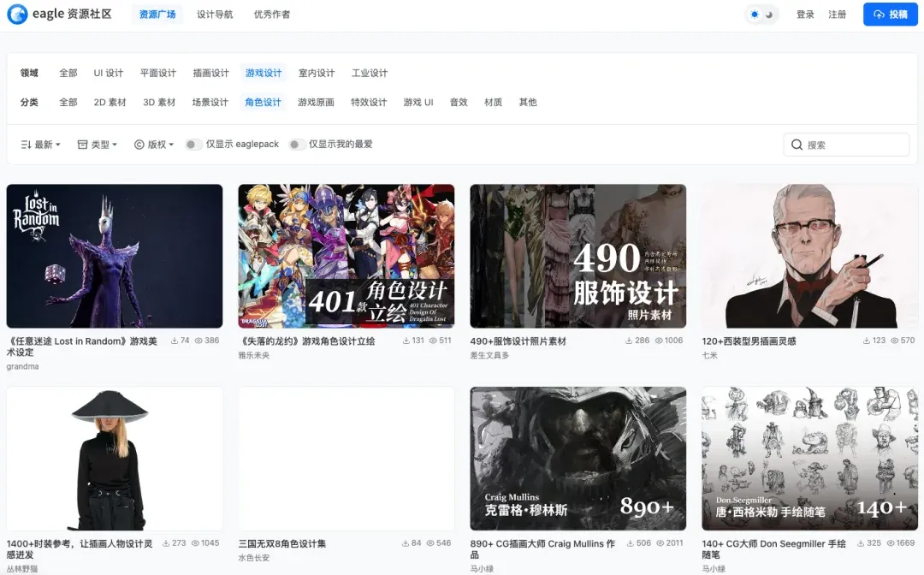Click the 注册 register link
924x575 pixels.
tap(837, 15)
